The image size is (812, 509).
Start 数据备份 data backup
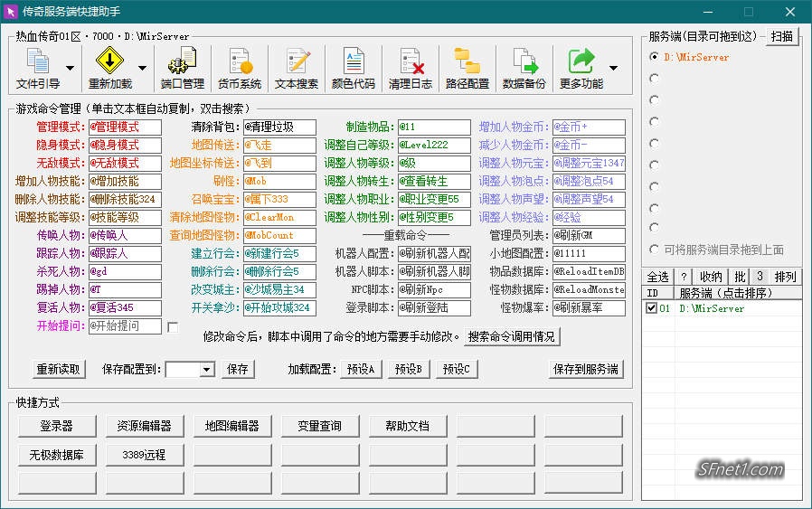(x=524, y=69)
